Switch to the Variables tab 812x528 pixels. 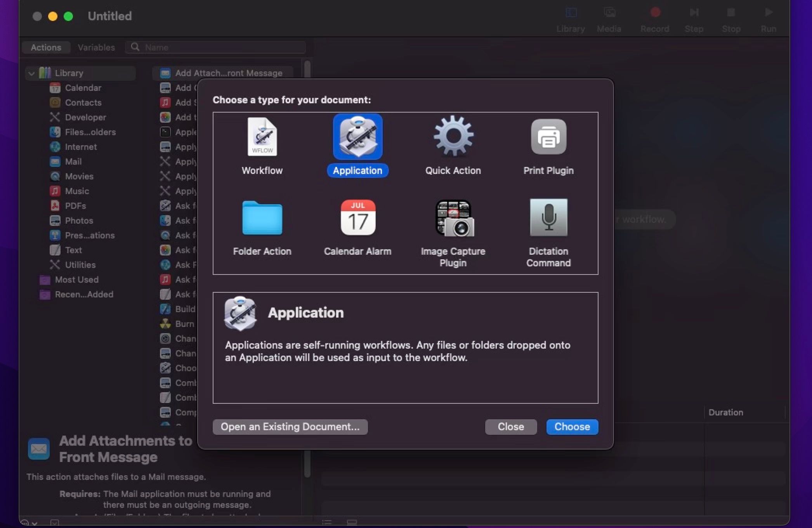coord(96,47)
